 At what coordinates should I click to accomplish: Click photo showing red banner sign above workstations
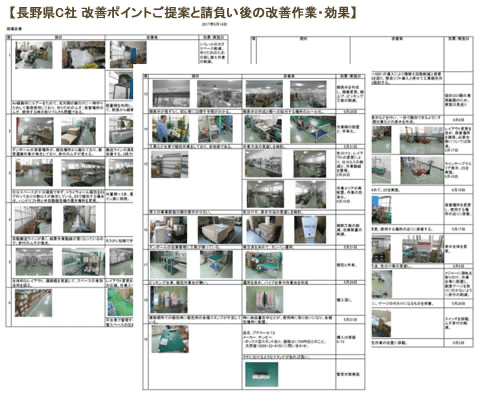coord(423,250)
